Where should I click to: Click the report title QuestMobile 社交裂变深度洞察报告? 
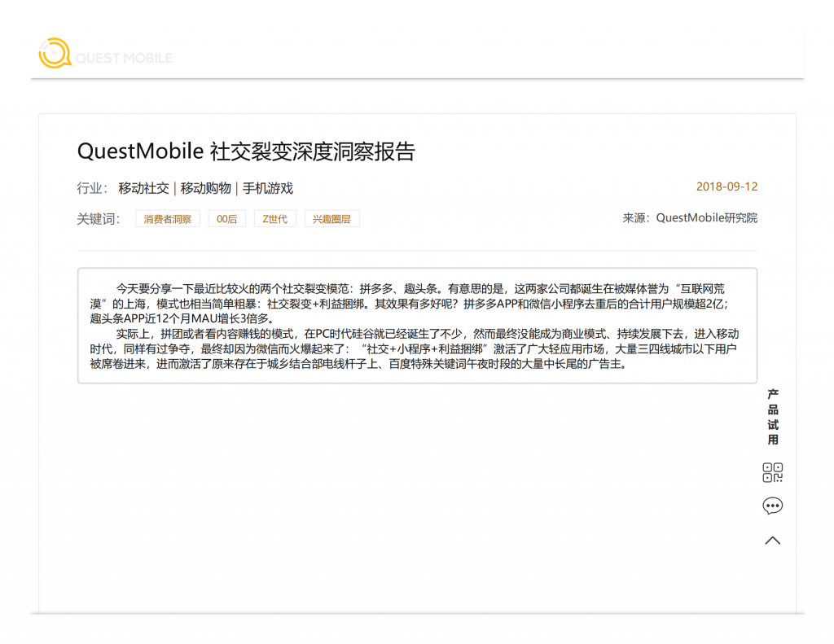[x=246, y=151]
